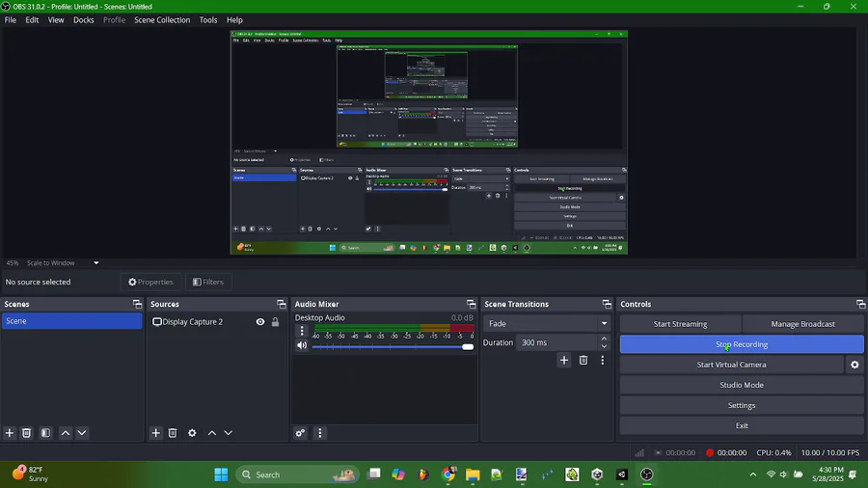Move source down arrow
The image size is (868, 488).
pos(228,433)
